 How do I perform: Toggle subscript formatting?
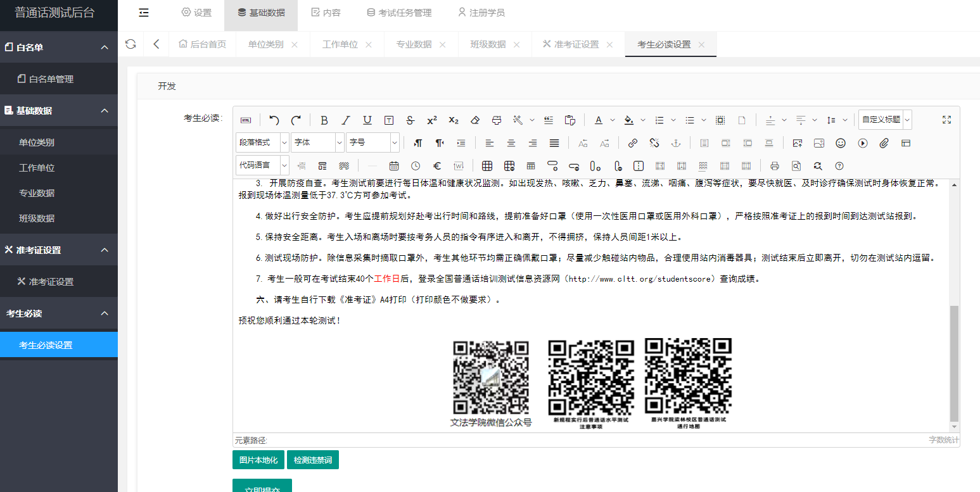(x=454, y=120)
